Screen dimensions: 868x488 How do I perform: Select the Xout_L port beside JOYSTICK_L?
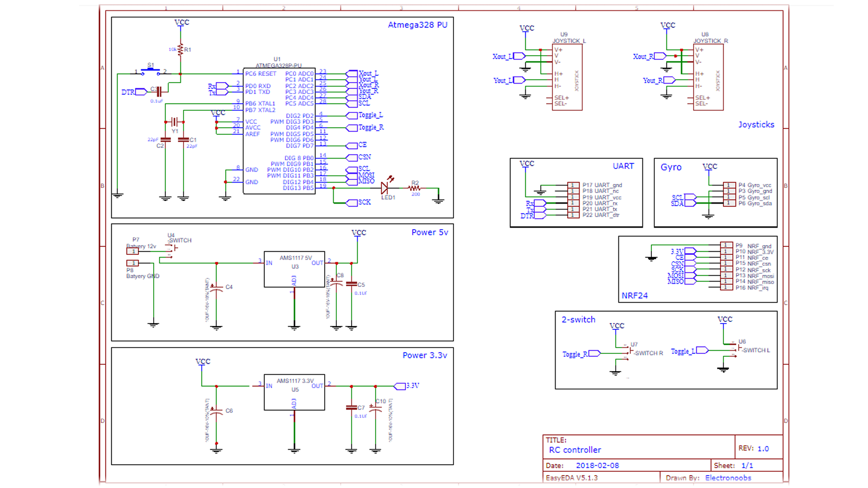[509, 56]
